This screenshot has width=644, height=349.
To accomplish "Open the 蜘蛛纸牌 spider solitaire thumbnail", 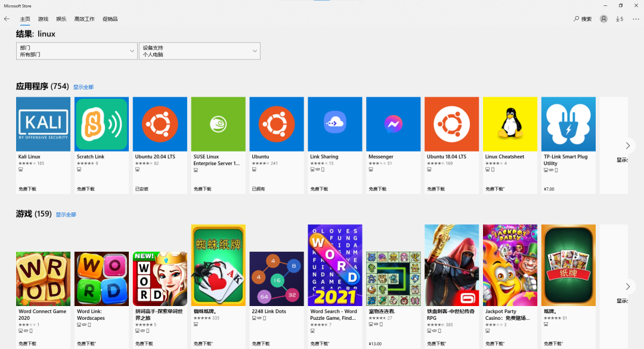I will pos(218,265).
